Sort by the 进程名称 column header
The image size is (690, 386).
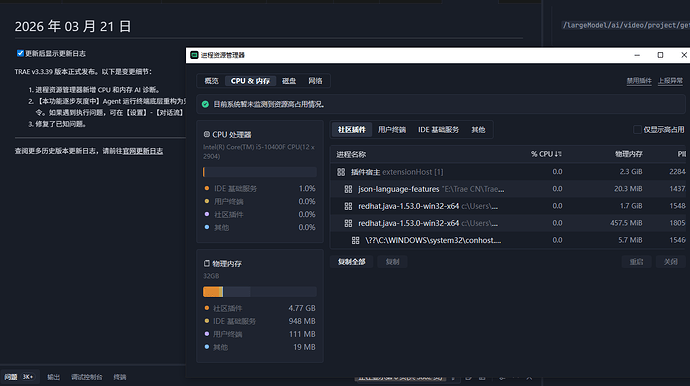tap(351, 154)
